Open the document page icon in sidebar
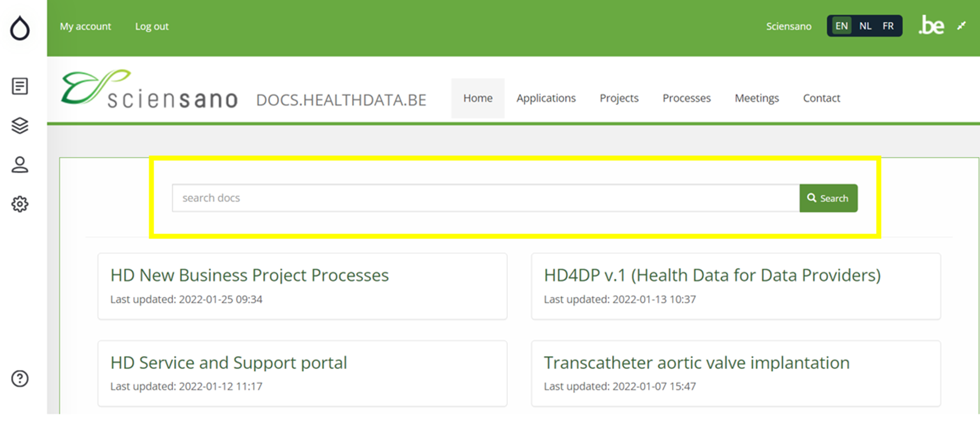The width and height of the screenshot is (980, 433). [20, 86]
